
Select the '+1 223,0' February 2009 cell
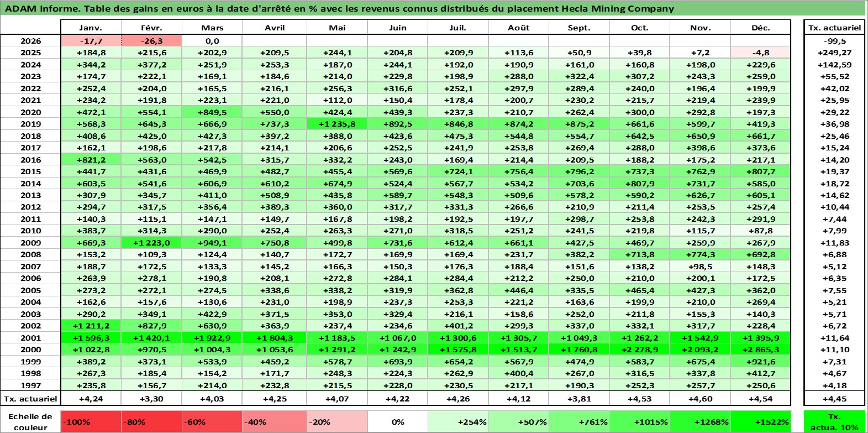point(152,243)
